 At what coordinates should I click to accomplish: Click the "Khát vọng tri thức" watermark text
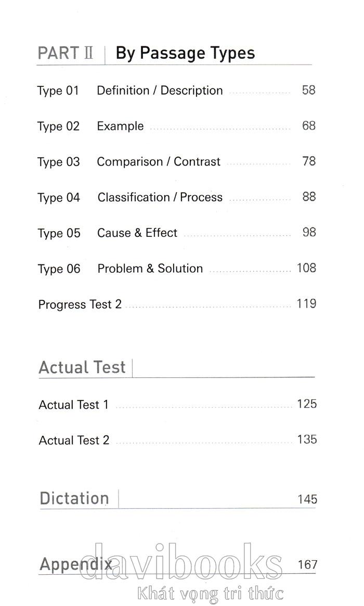pos(210,593)
